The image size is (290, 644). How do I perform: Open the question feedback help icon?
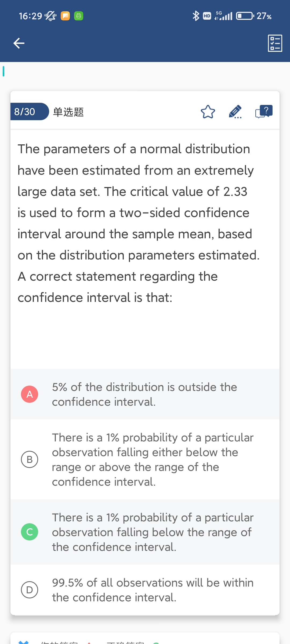click(x=264, y=111)
